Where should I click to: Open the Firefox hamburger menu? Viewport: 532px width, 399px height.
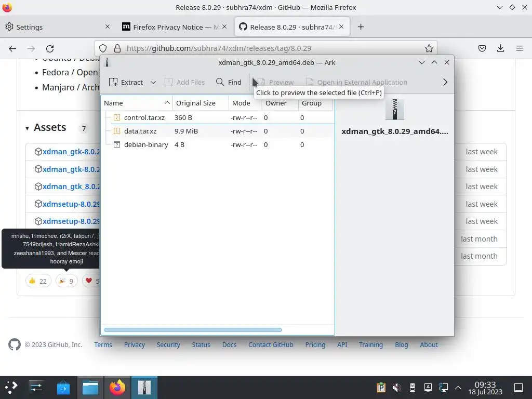pyautogui.click(x=520, y=48)
